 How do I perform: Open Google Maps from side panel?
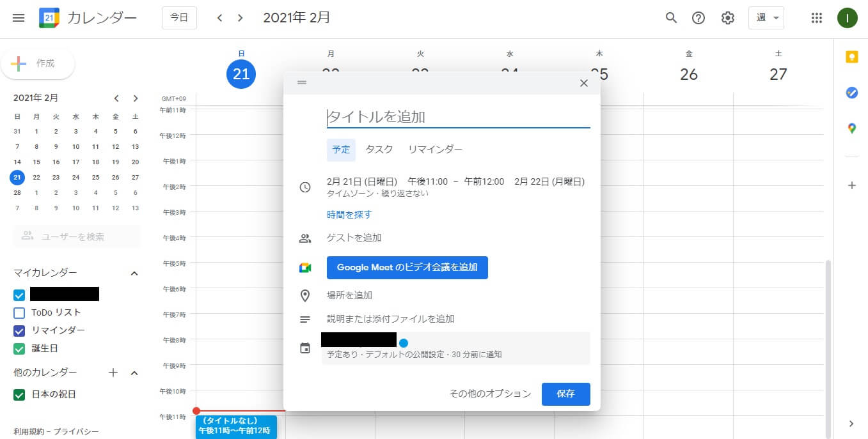851,128
